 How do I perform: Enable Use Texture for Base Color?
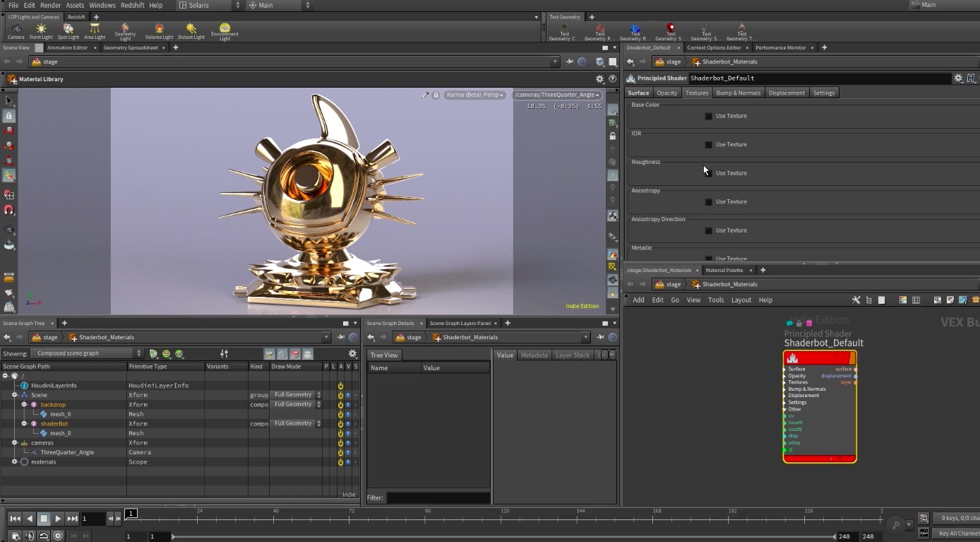coord(709,116)
